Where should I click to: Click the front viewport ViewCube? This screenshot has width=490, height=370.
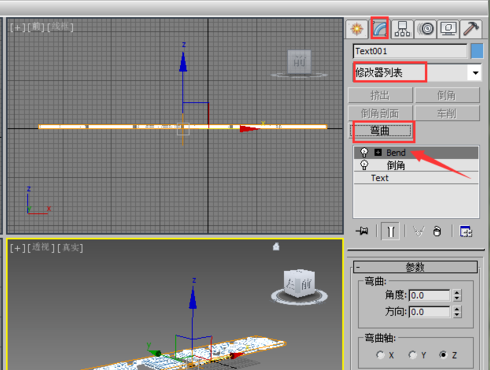[299, 62]
